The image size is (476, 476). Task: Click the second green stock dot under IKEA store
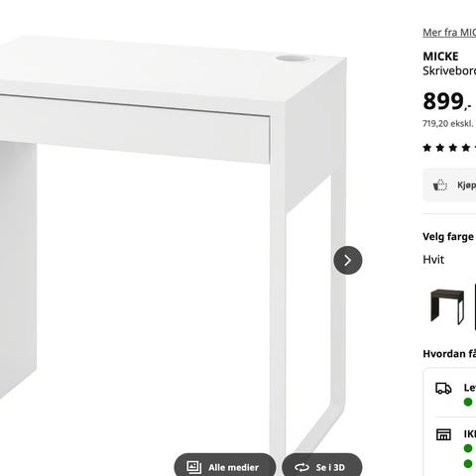tap(468, 463)
